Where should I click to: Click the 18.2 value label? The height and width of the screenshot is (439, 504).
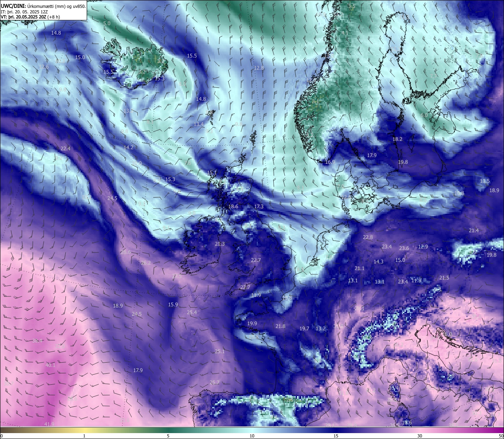click(x=397, y=139)
